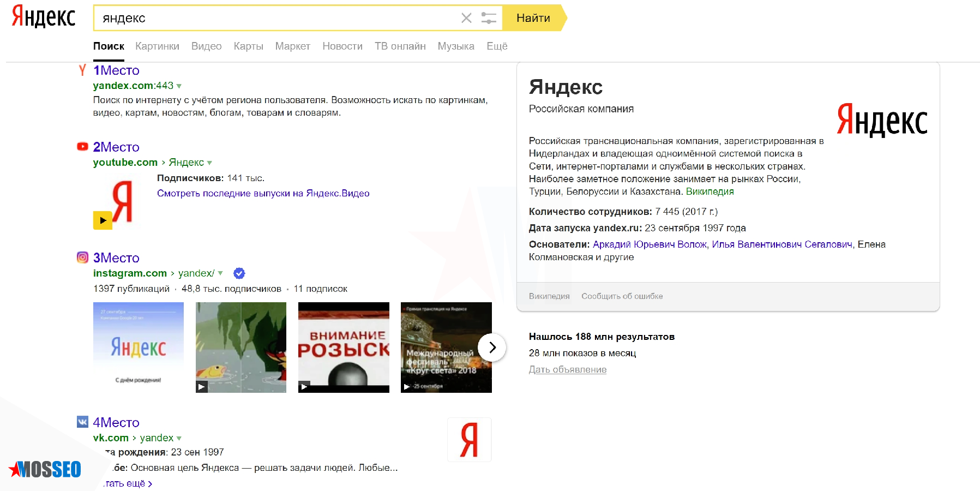
Task: Click the Instagram icon next to 3Место
Action: point(82,257)
